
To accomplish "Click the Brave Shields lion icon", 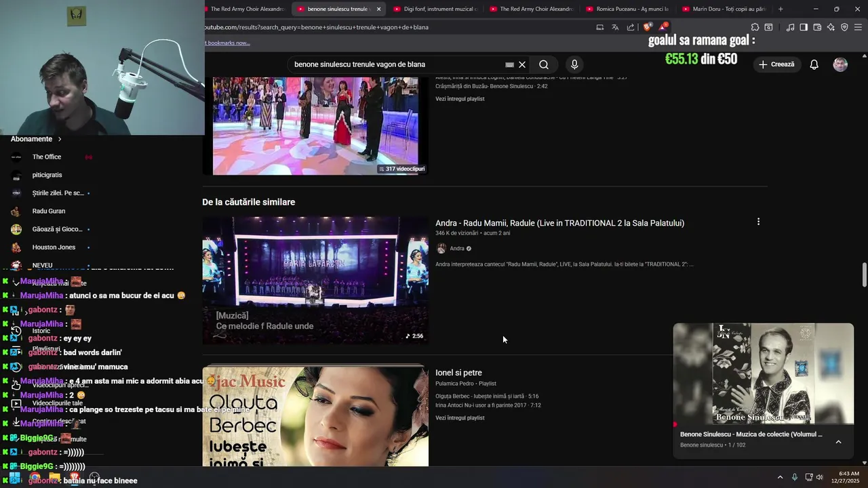I will pos(647,27).
